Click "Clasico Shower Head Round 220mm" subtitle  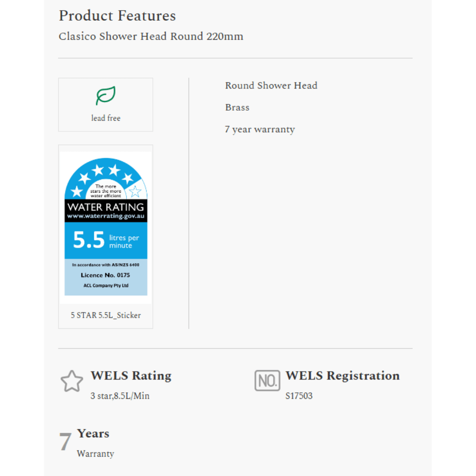click(151, 36)
